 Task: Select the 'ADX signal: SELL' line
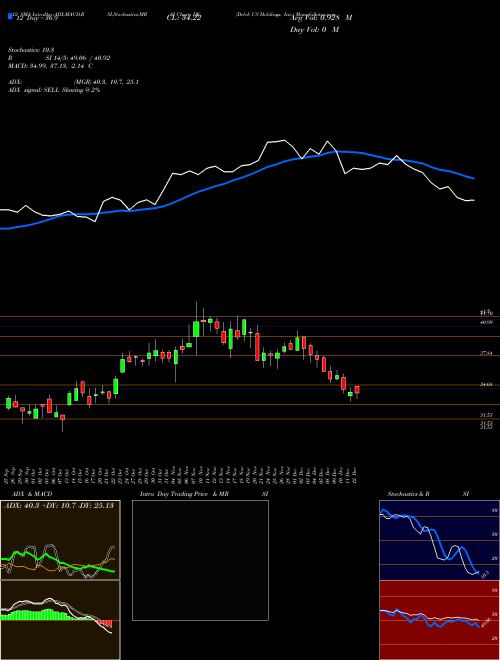point(54,90)
